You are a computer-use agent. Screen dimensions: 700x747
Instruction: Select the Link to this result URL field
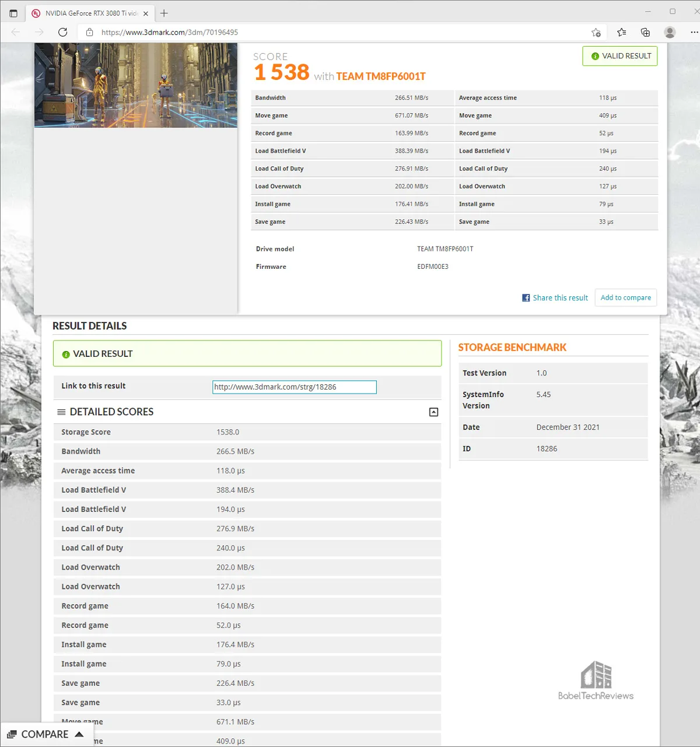[295, 387]
